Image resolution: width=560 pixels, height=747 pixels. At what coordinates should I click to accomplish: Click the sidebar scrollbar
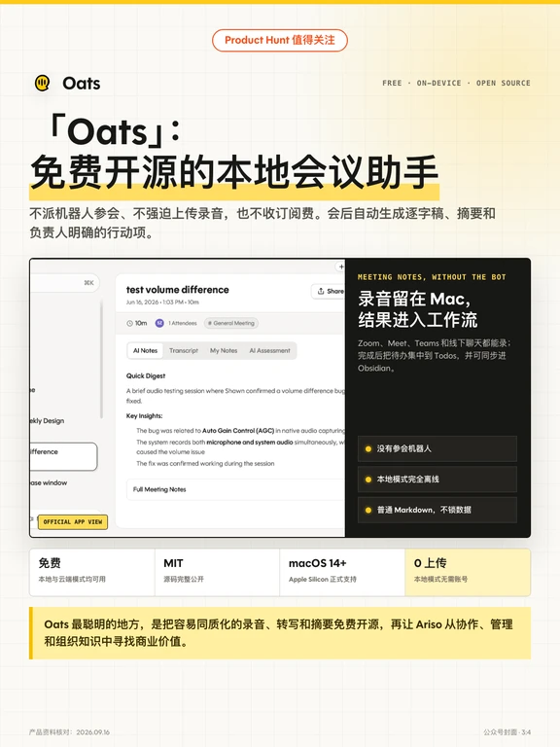click(101, 360)
